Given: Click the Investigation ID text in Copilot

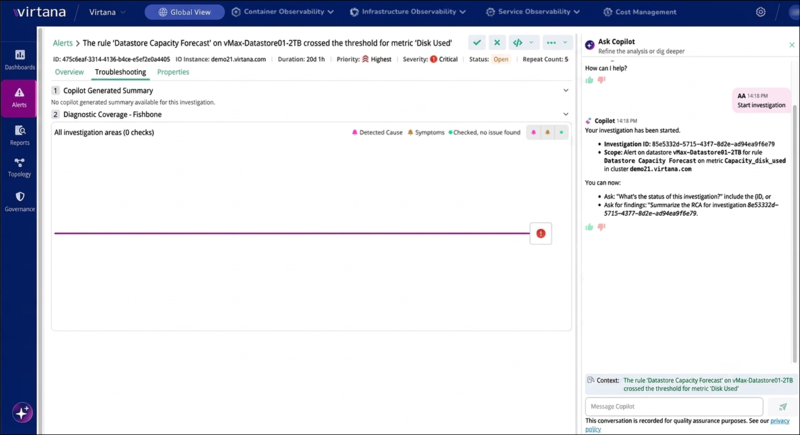Looking at the screenshot, I should coord(689,144).
